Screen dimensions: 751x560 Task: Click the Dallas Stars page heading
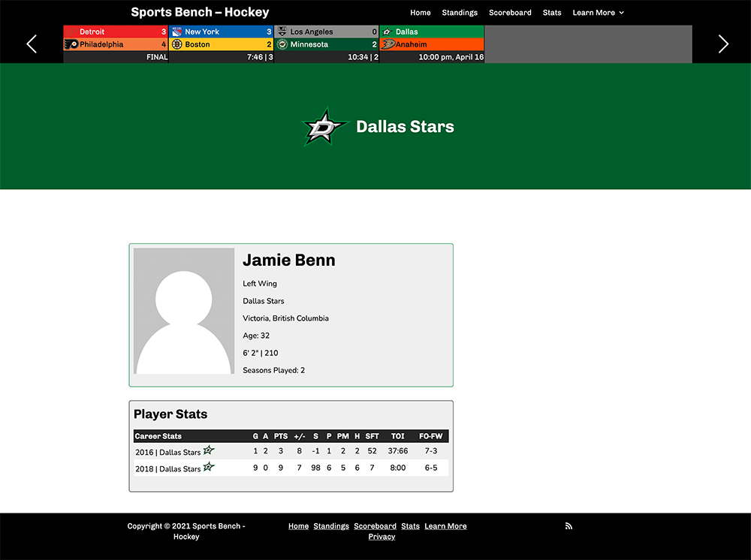pos(406,126)
